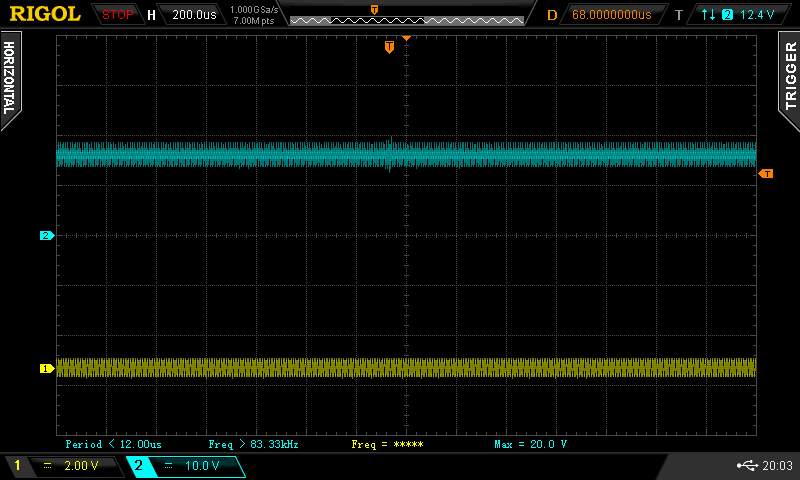
Task: Toggle the STOP run status indicator
Action: coord(118,15)
